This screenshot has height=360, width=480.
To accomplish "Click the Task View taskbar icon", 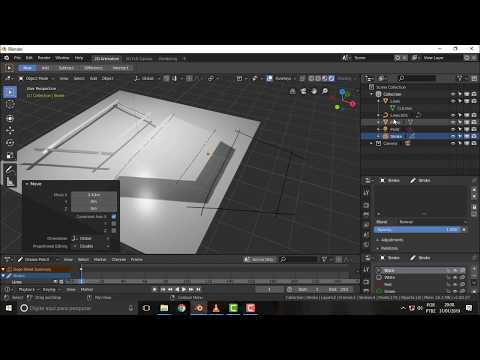I will click(x=146, y=308).
